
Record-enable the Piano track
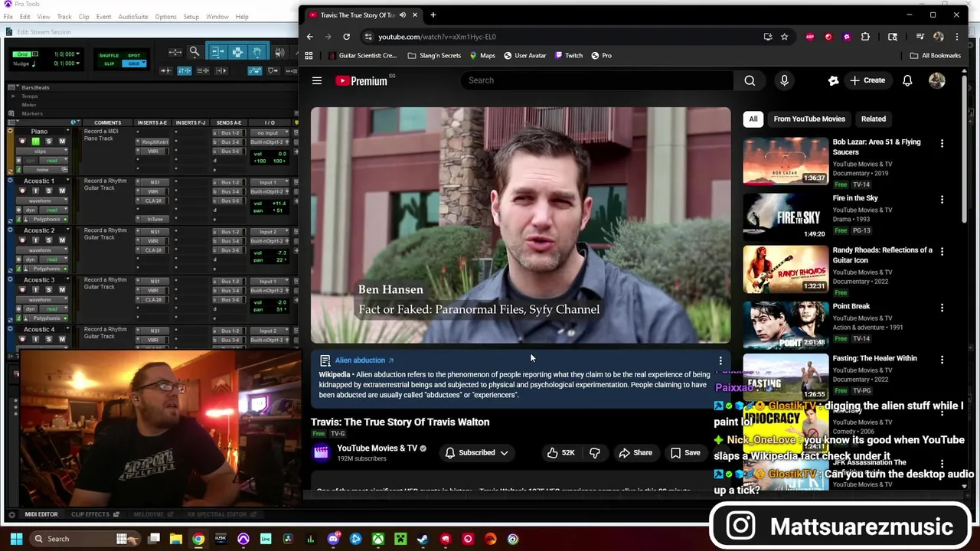(x=22, y=142)
